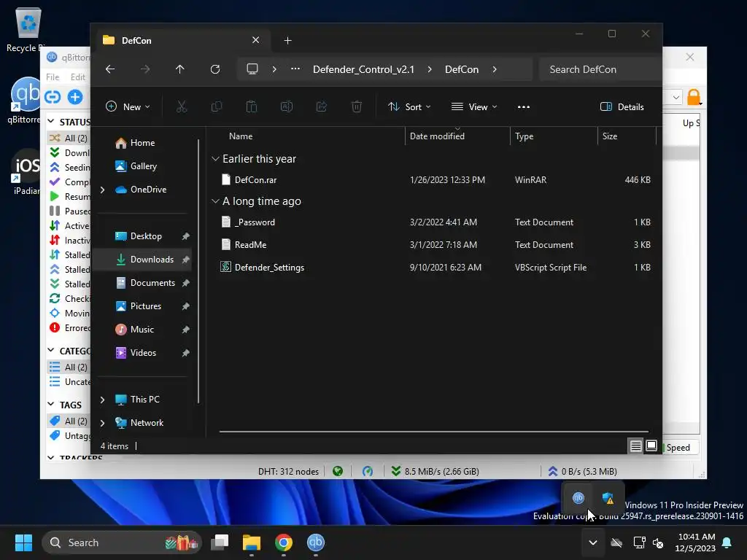Expand OneDrive in navigation pane
Viewport: 747px width, 560px height.
point(102,190)
